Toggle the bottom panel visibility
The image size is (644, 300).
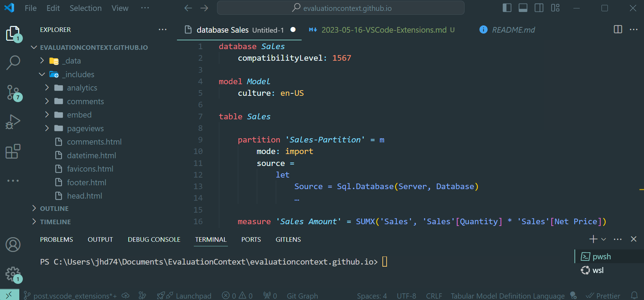pyautogui.click(x=523, y=8)
